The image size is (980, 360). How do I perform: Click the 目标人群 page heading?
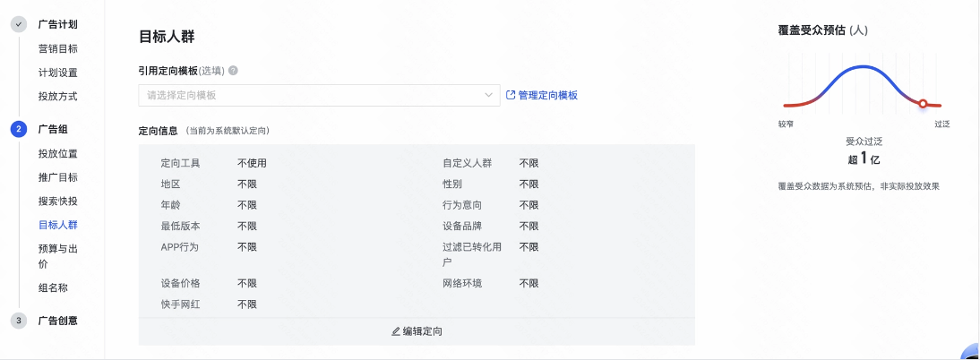pos(167,37)
